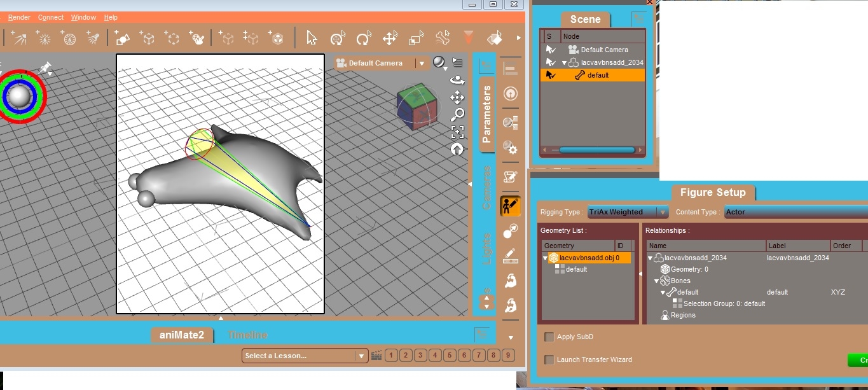
Task: Select the Joint Editor bone tool
Action: click(x=443, y=38)
